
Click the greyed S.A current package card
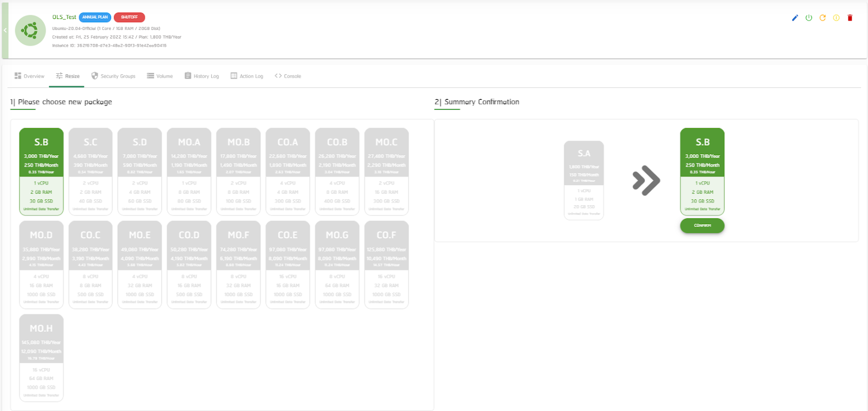click(584, 180)
